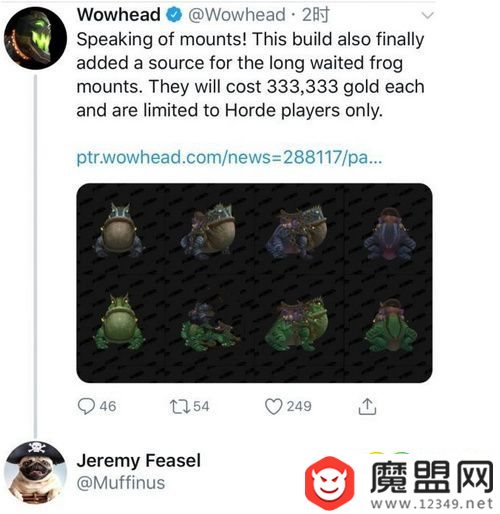View the blue frog back view

tap(389, 234)
